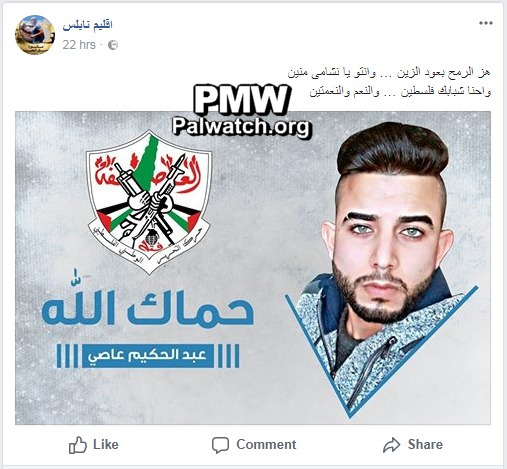
Task: Click the Comment speech bubble icon
Action: 220,445
